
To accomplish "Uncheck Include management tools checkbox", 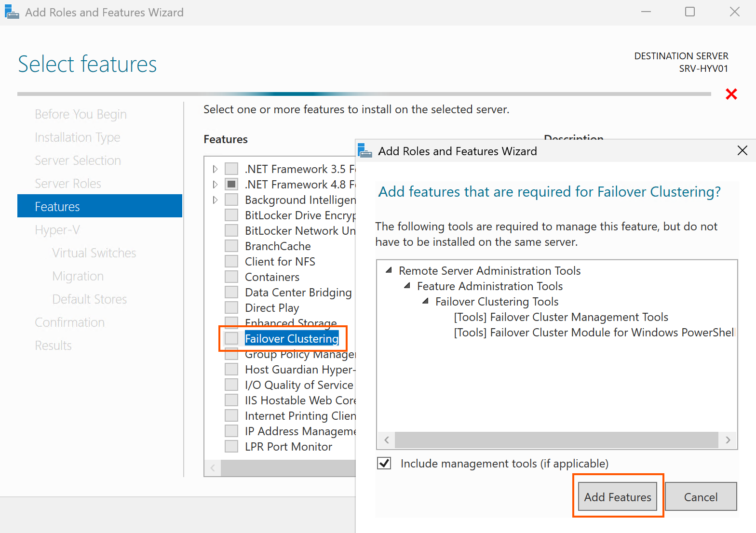I will pos(384,464).
